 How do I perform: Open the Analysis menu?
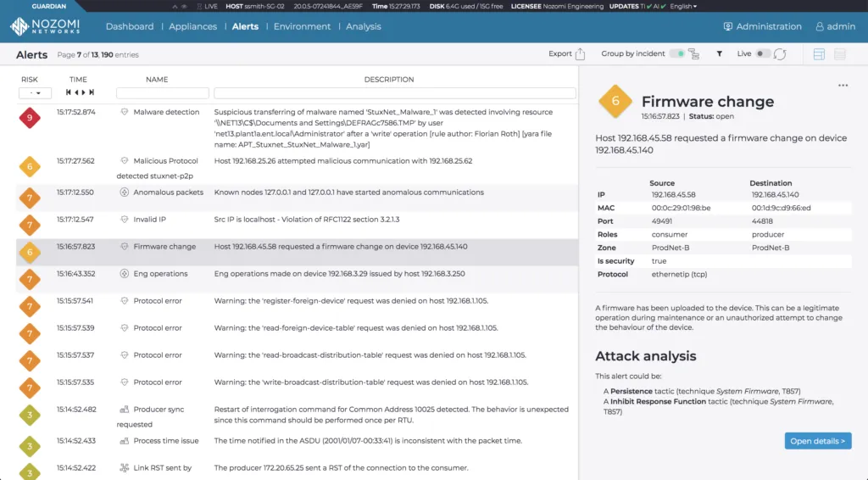tap(363, 26)
